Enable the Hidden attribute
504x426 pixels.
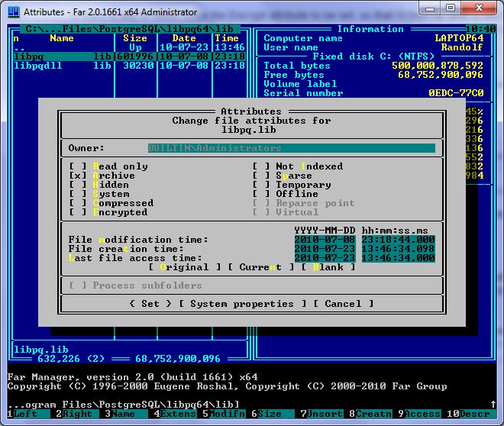click(78, 185)
